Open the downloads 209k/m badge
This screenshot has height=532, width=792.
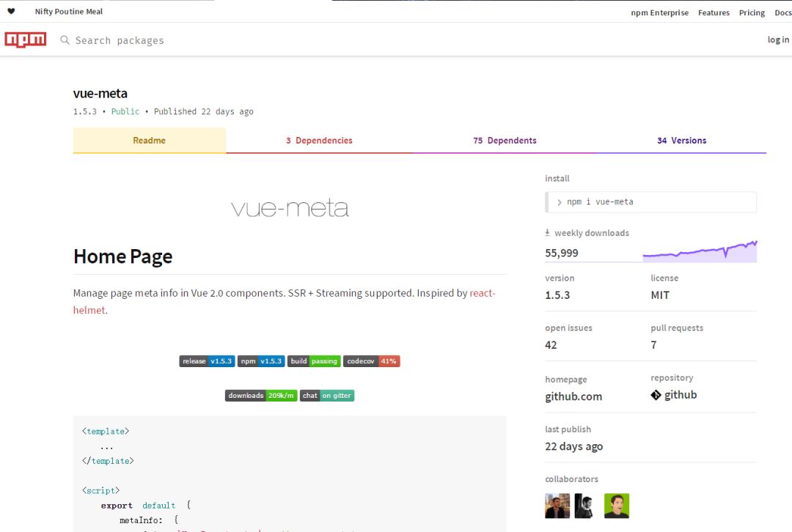coord(260,395)
